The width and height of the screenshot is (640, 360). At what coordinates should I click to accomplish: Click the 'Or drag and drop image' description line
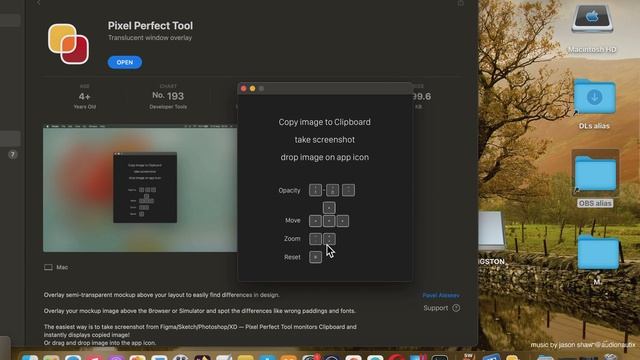click(100, 343)
